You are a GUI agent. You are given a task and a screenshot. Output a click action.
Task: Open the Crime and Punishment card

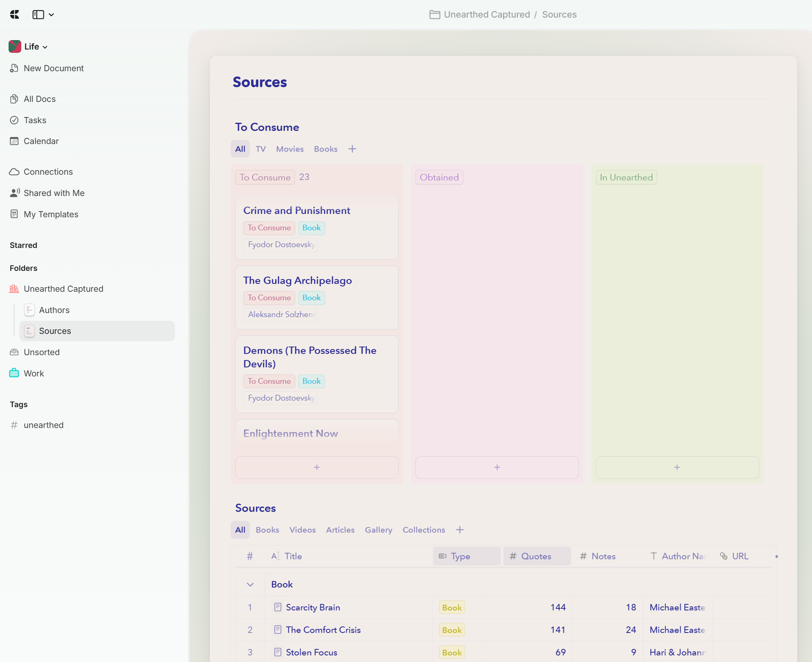[317, 228]
